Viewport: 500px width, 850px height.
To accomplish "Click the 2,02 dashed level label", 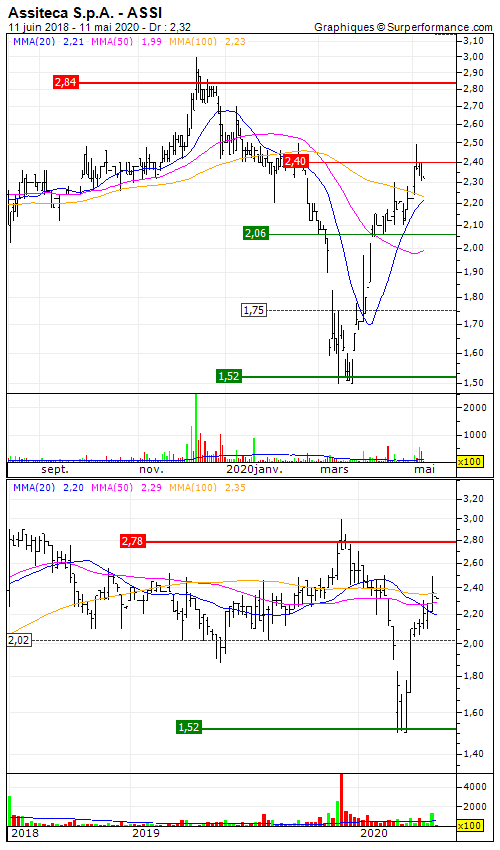I will 20,640.
